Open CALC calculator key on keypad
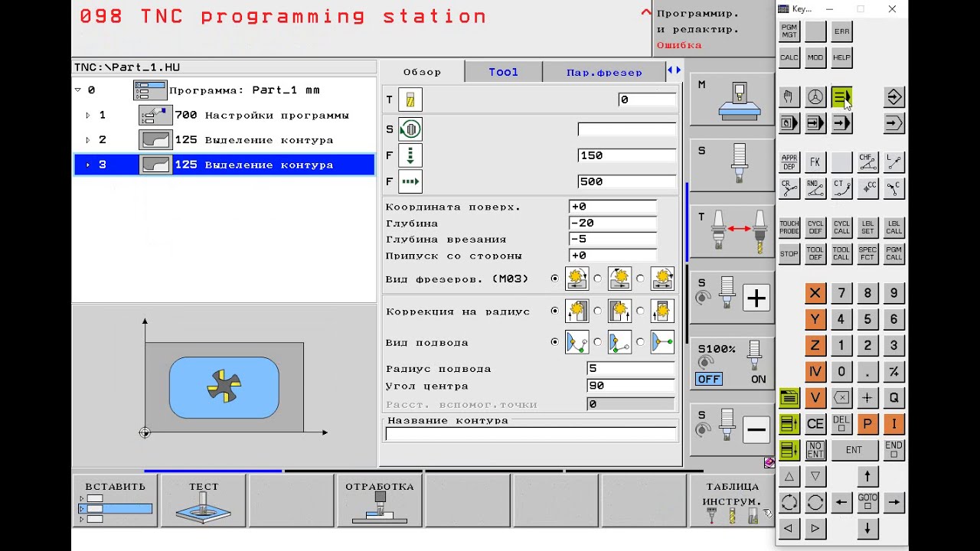Image resolution: width=980 pixels, height=551 pixels. click(789, 57)
